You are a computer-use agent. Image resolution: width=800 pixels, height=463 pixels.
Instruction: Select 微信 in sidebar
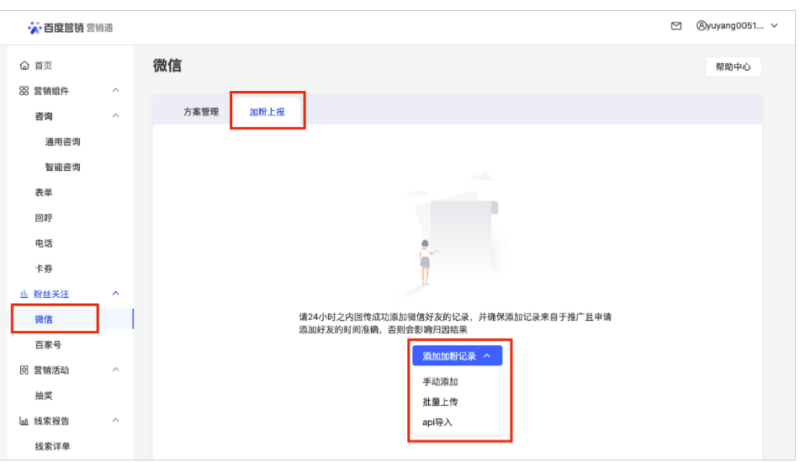(x=44, y=320)
